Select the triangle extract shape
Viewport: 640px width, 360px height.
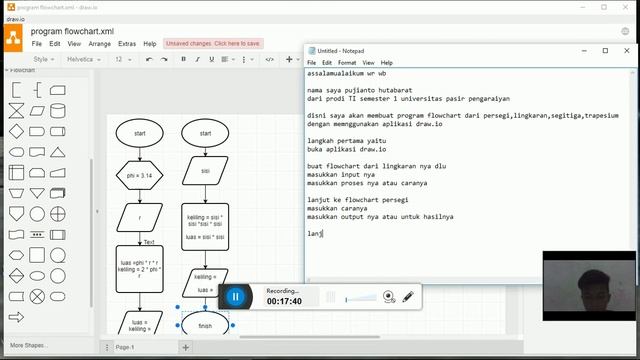pyautogui.click(x=58, y=152)
